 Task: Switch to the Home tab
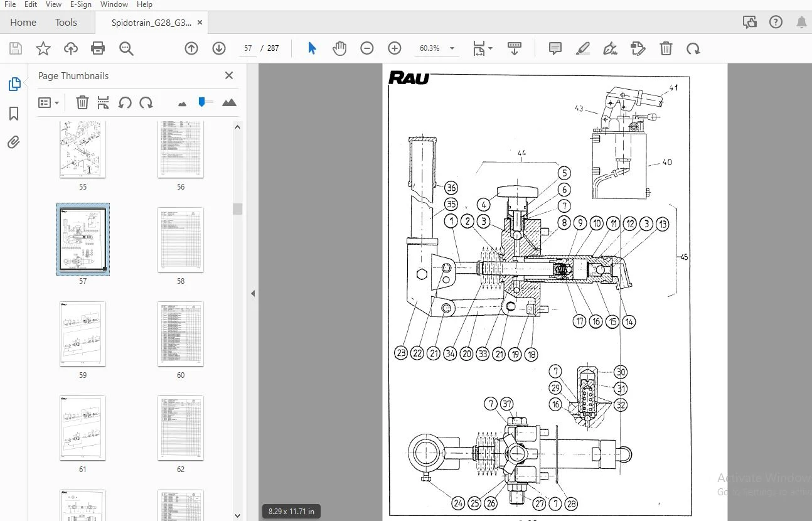(x=23, y=23)
